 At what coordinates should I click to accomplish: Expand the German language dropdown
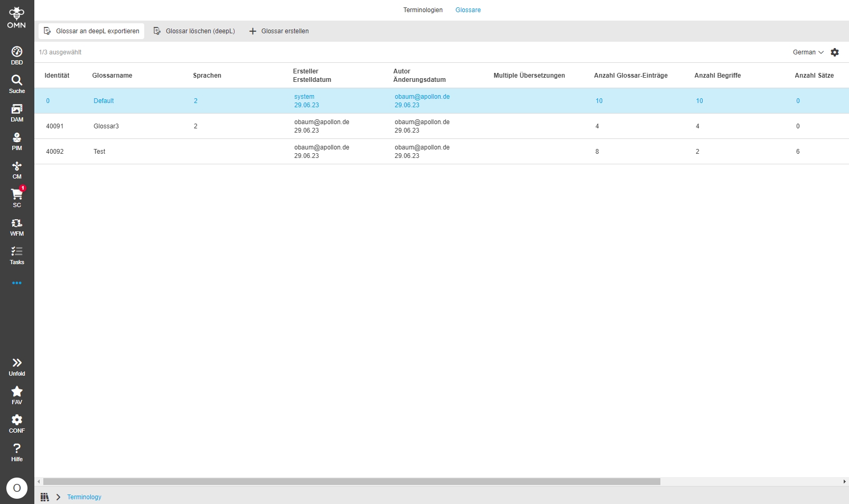(x=808, y=52)
